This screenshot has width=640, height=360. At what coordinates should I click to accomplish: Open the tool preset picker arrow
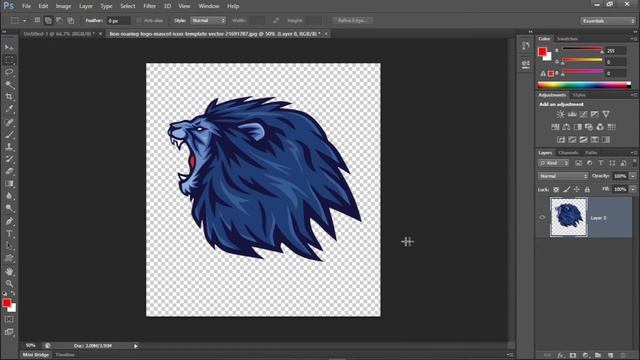(24, 20)
